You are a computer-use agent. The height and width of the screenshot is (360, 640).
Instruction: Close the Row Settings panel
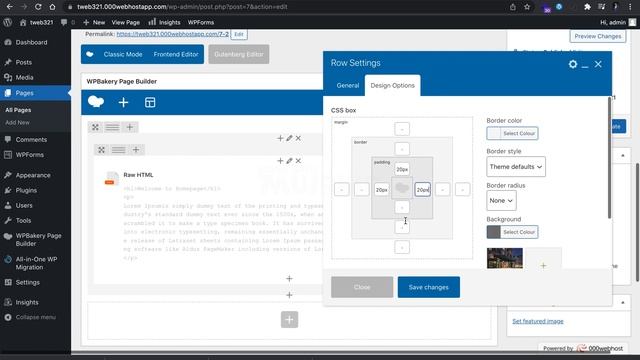[x=598, y=64]
